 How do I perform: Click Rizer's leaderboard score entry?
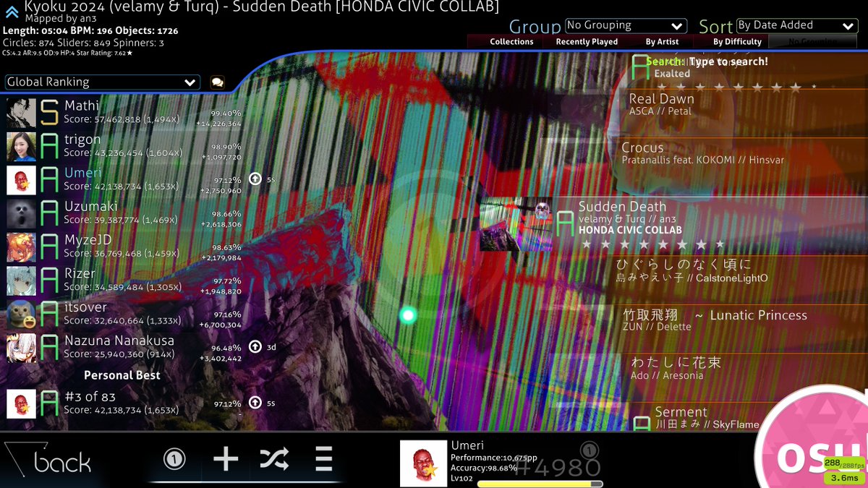point(124,281)
